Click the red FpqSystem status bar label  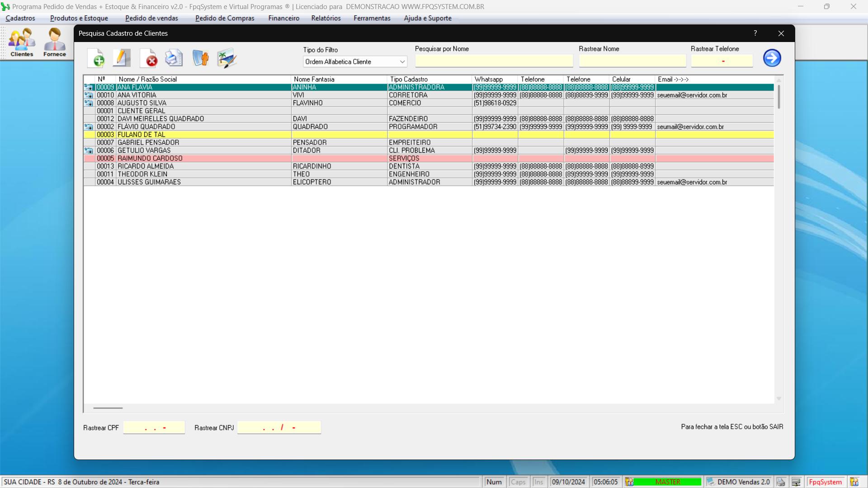pos(826,482)
